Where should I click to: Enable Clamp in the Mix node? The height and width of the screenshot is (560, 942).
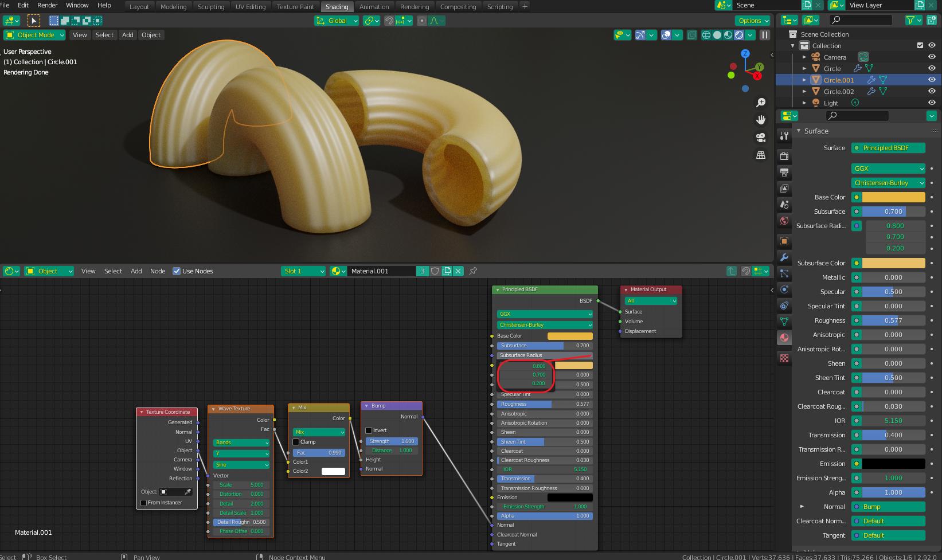296,442
